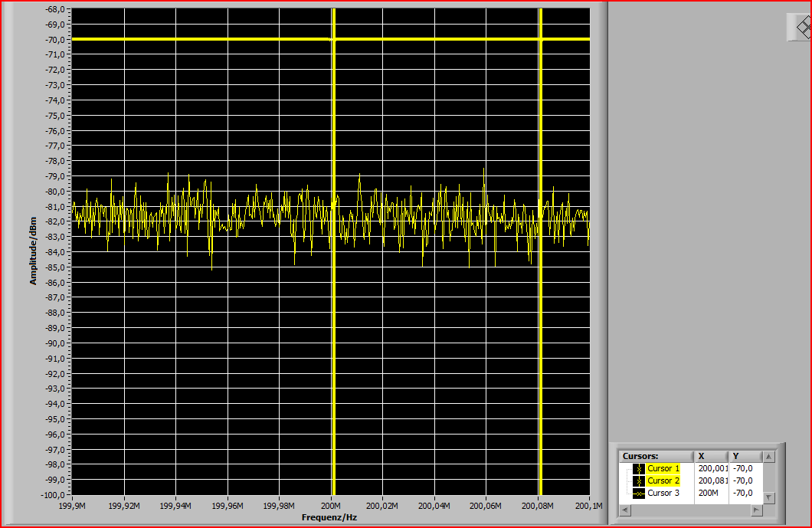
Task: Click the Cursors: column header
Action: [656, 457]
